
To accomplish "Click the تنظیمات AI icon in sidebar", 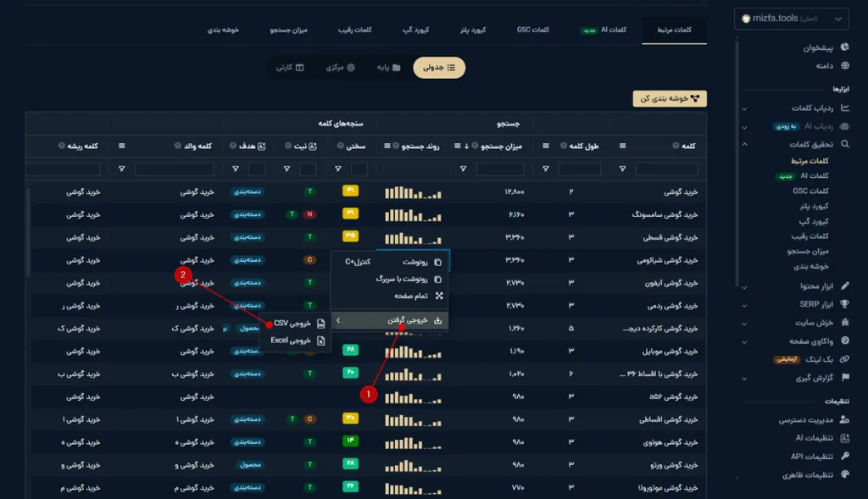I will tap(845, 438).
